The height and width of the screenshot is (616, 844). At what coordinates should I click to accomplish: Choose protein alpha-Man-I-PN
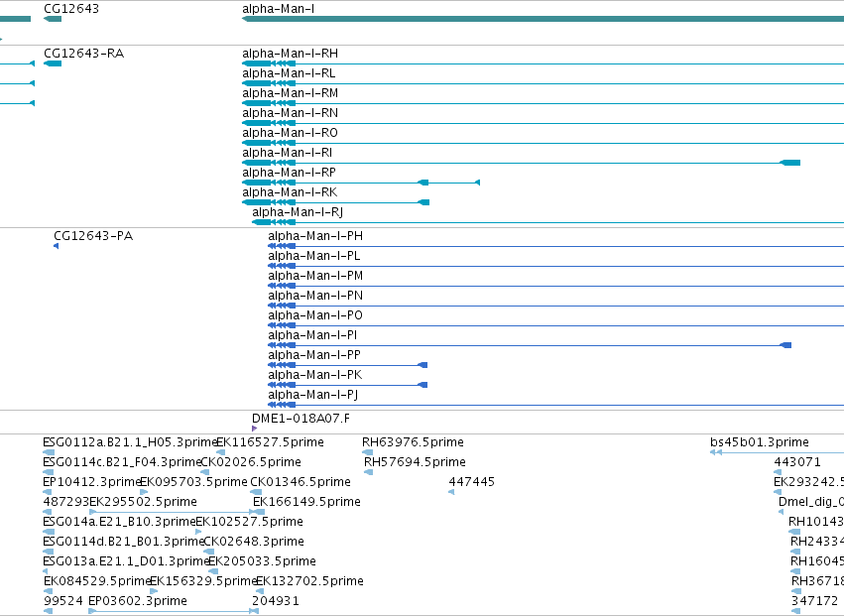coord(315,296)
